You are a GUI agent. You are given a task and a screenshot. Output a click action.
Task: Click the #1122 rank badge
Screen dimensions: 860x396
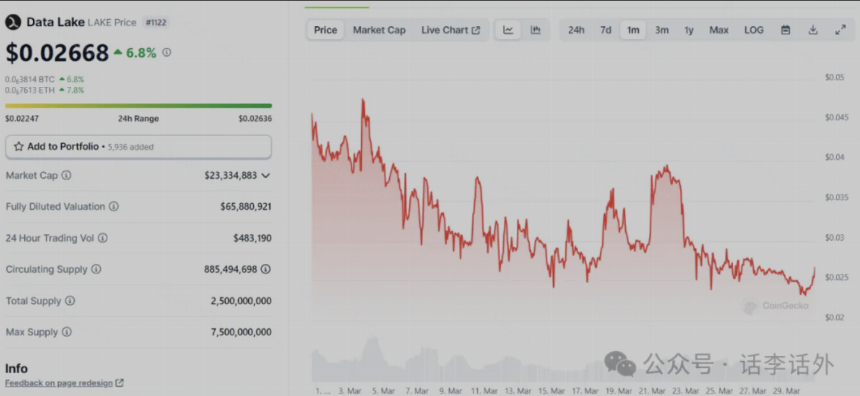point(156,22)
